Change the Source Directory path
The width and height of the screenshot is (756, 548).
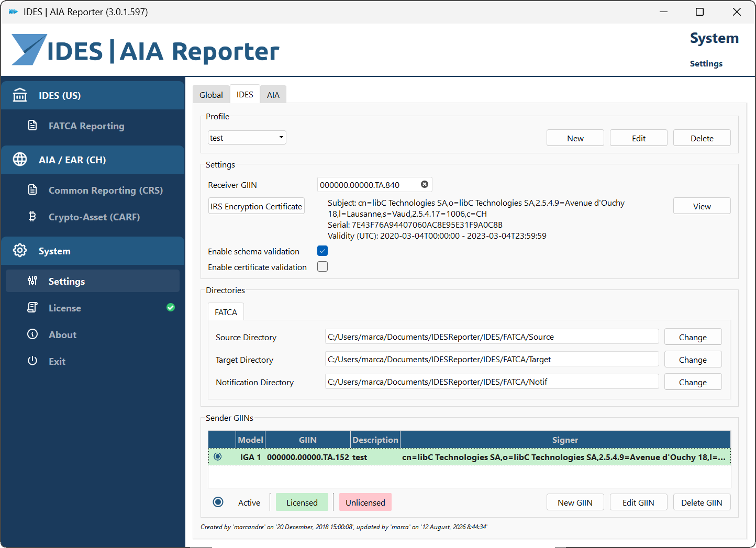(693, 337)
